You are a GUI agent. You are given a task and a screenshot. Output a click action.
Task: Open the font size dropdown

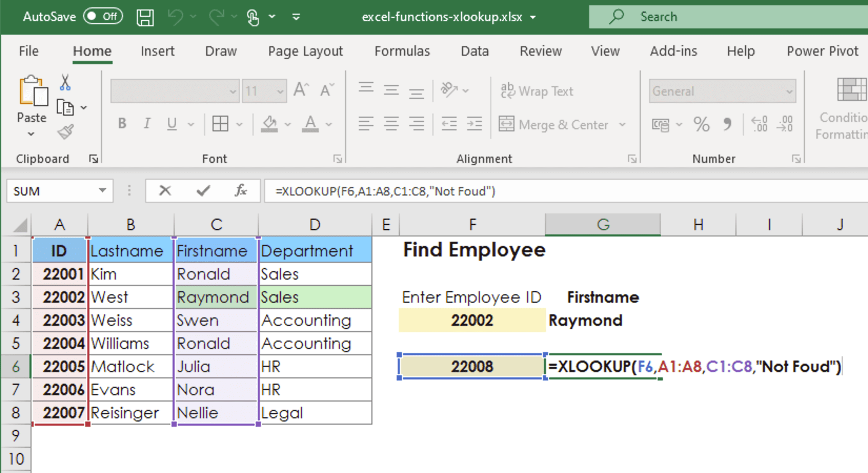(279, 90)
